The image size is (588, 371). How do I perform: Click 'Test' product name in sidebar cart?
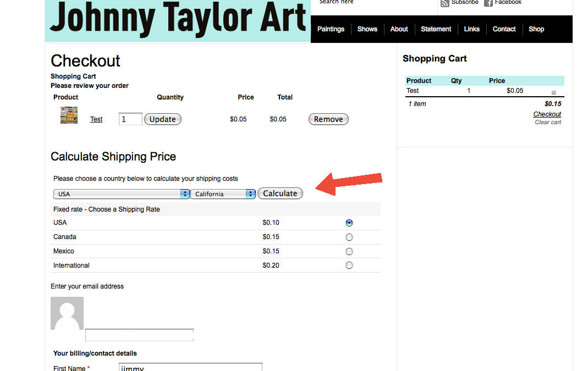click(x=413, y=91)
